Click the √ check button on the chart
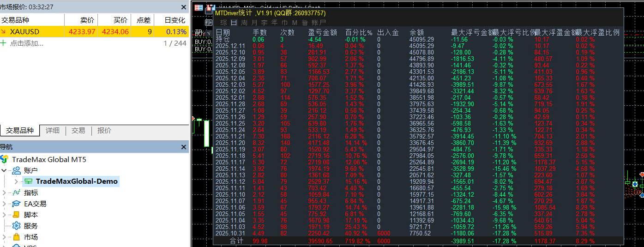 209,33
